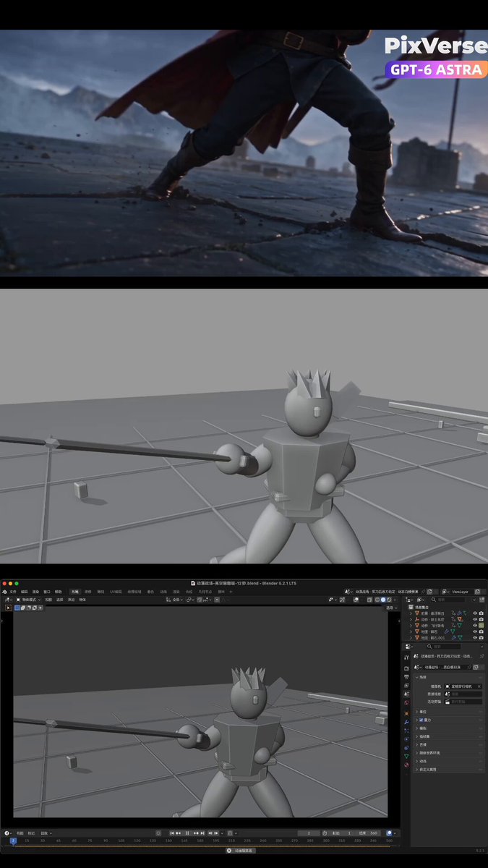Pin the properties editor context
The image size is (488, 868).
click(481, 656)
